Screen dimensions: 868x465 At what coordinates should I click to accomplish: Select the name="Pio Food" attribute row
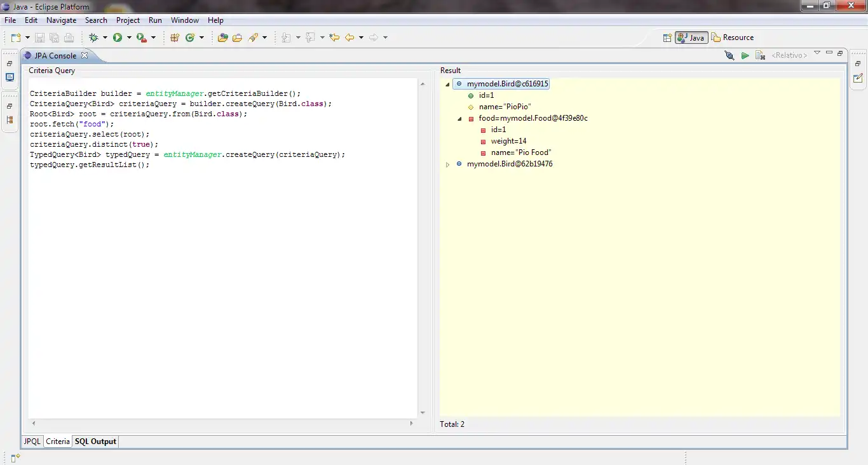coord(521,152)
